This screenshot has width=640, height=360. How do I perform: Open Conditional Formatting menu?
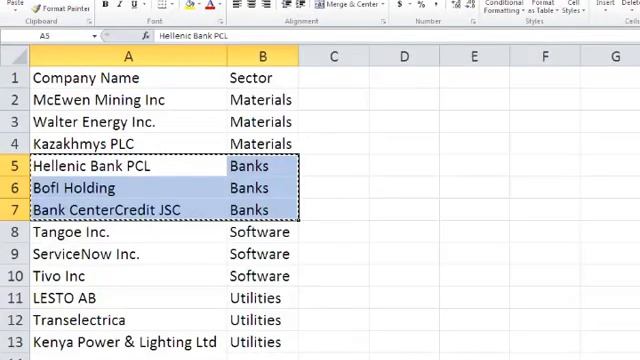point(504,7)
